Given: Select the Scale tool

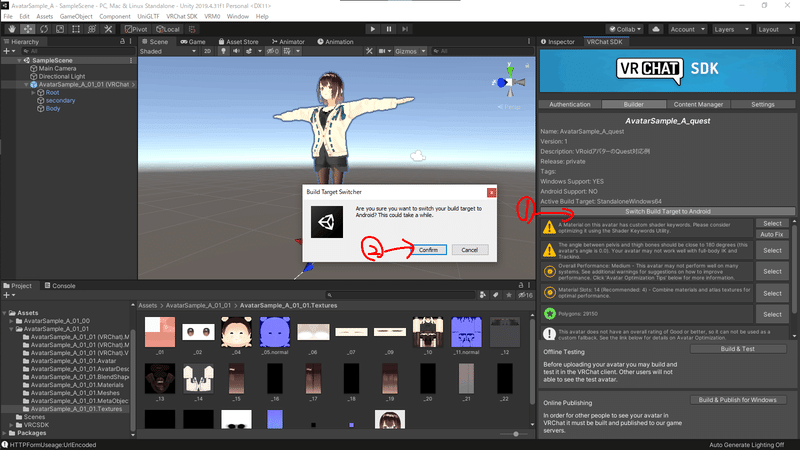Looking at the screenshot, I should [x=60, y=29].
